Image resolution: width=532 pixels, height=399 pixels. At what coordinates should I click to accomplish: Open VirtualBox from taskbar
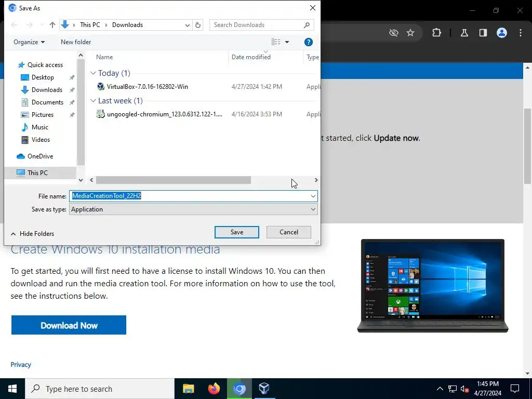click(x=264, y=389)
